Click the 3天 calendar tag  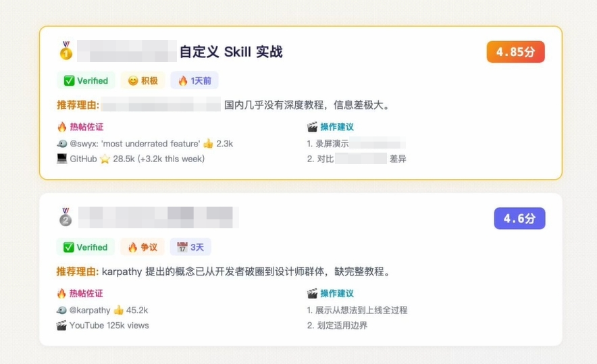pos(194,247)
